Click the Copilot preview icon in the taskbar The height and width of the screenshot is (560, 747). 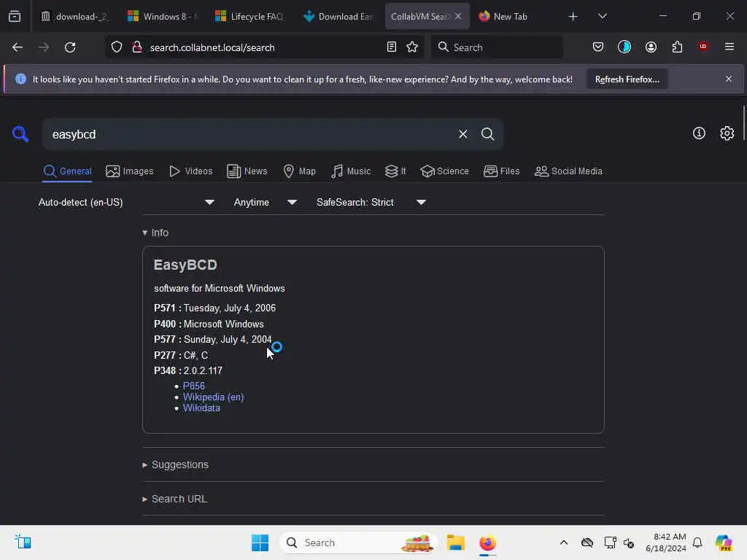point(723,542)
